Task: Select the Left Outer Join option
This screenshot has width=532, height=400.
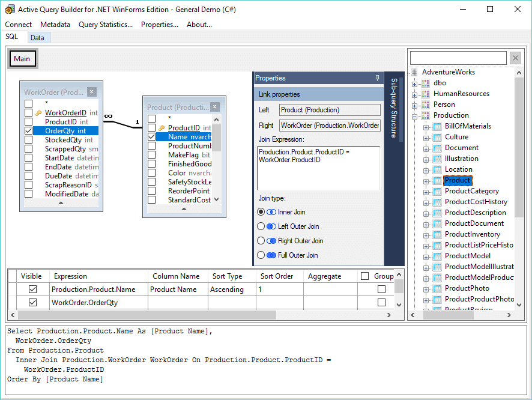Action: pyautogui.click(x=261, y=226)
